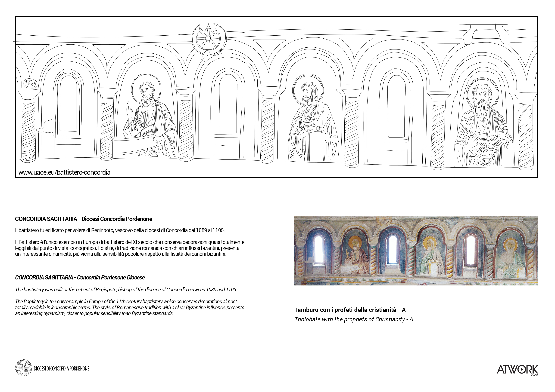Click the caption Tamburo con i profeti della cristianità

pos(350,310)
